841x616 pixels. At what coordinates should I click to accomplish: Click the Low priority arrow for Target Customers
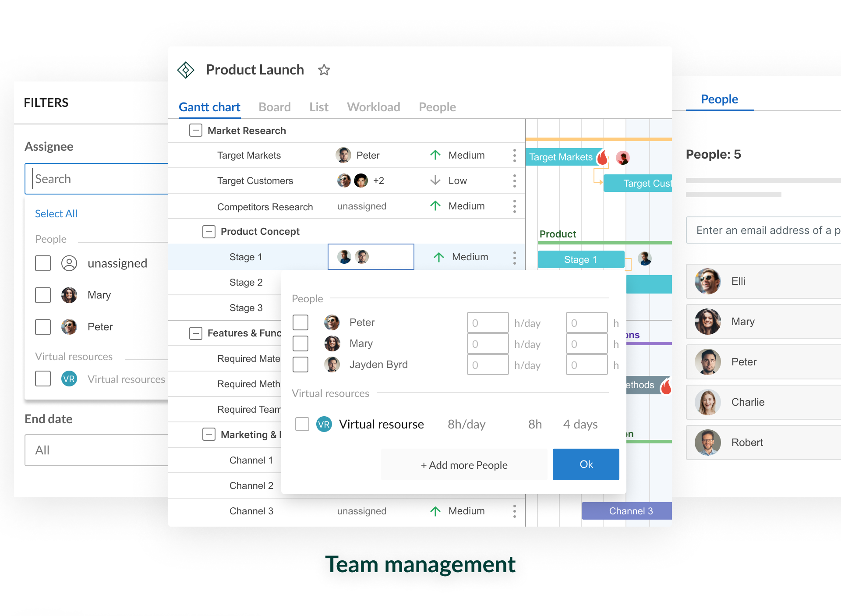pos(435,181)
